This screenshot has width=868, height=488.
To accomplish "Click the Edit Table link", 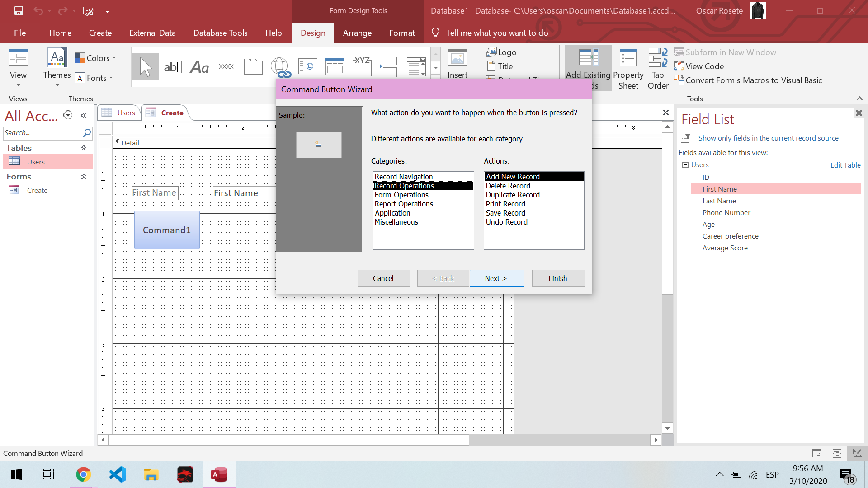I will click(x=845, y=165).
